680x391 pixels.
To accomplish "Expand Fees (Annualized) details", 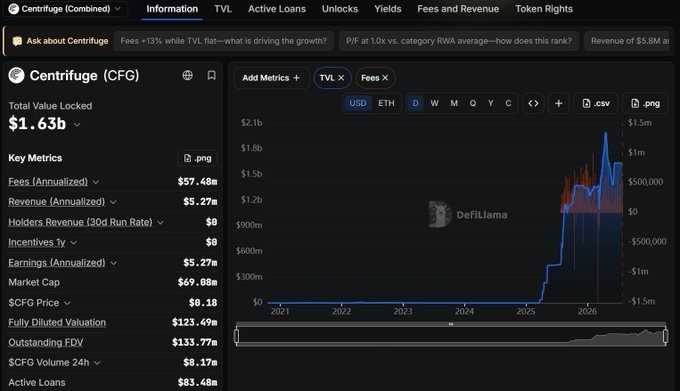I will 96,182.
